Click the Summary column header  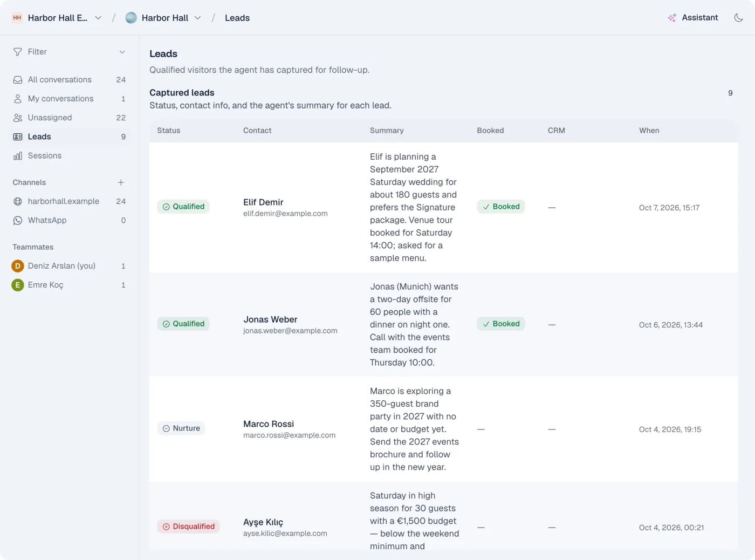click(387, 131)
